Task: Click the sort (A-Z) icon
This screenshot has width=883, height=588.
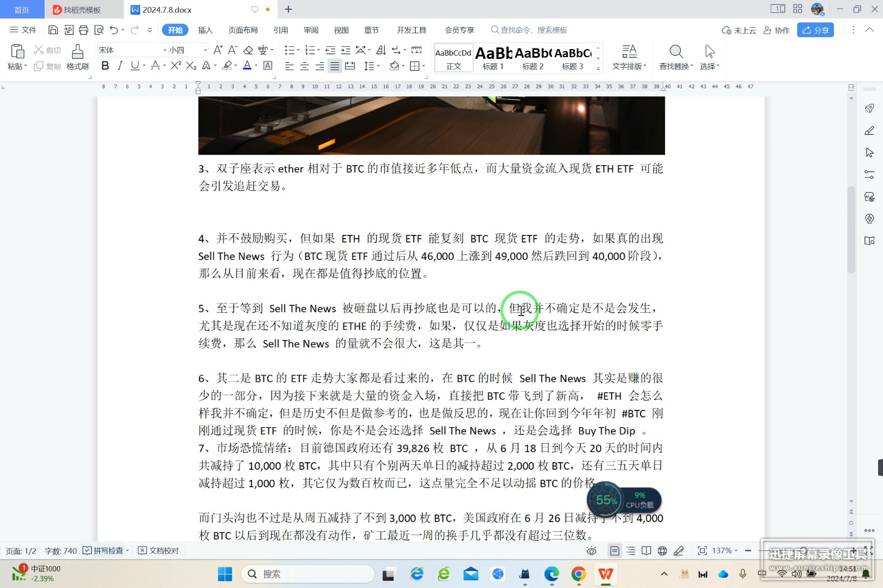Action: pos(381,50)
